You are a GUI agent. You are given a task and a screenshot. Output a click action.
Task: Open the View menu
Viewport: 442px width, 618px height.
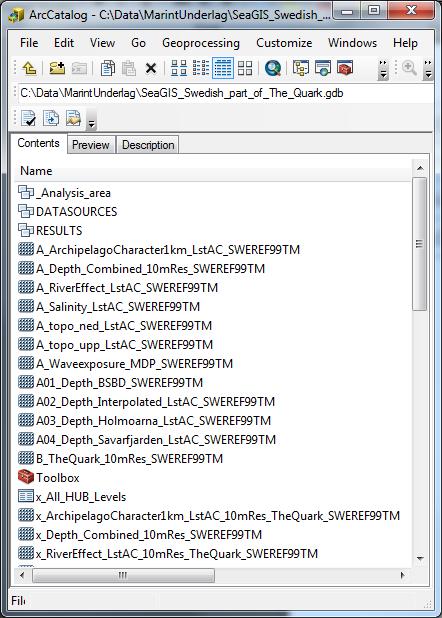(x=102, y=43)
